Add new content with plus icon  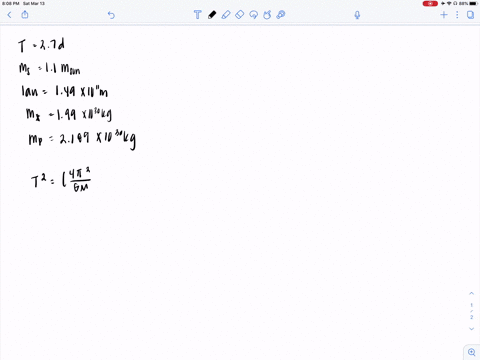coord(444,15)
